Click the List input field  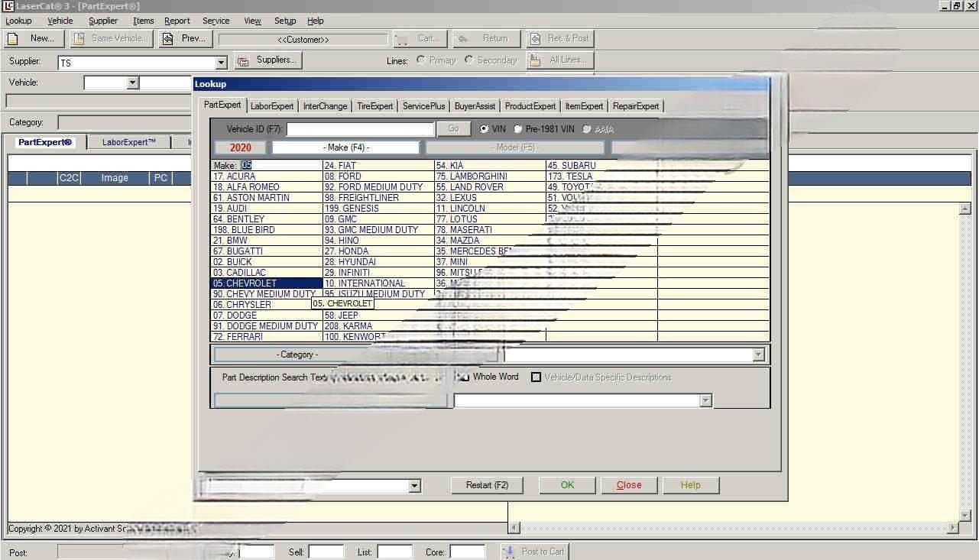395,552
